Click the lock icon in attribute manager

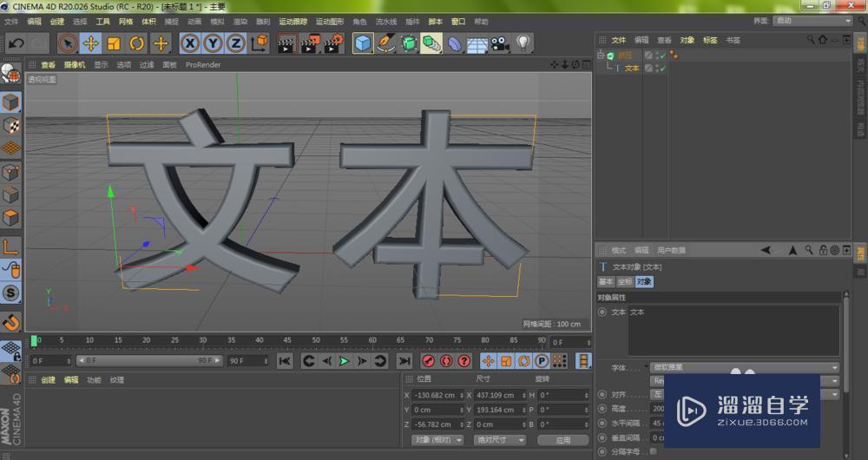823,250
